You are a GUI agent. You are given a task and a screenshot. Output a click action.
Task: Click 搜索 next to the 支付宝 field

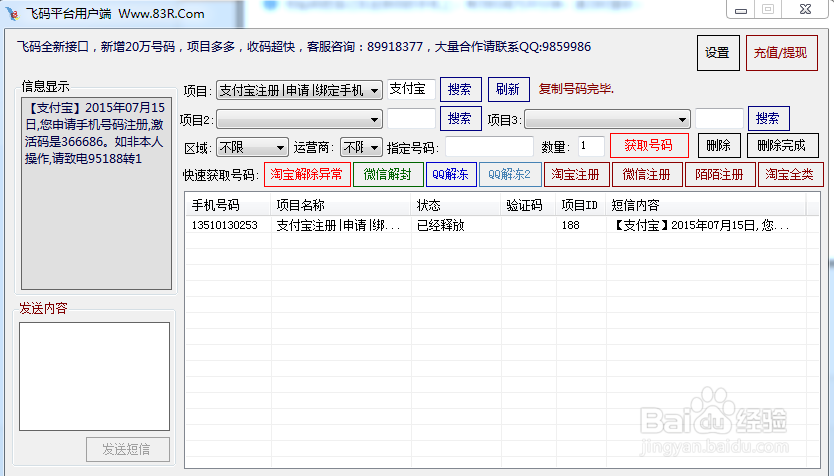(x=461, y=89)
